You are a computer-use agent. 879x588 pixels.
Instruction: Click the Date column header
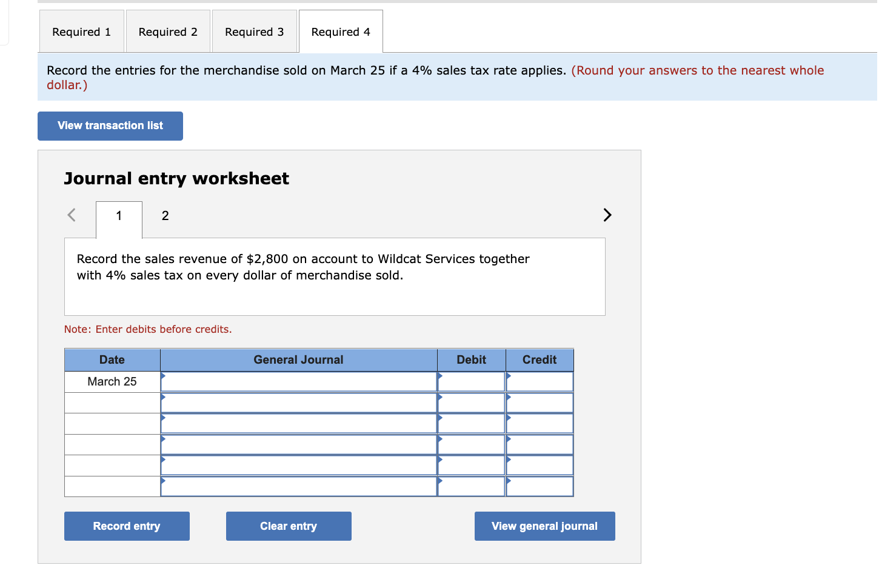pyautogui.click(x=112, y=360)
